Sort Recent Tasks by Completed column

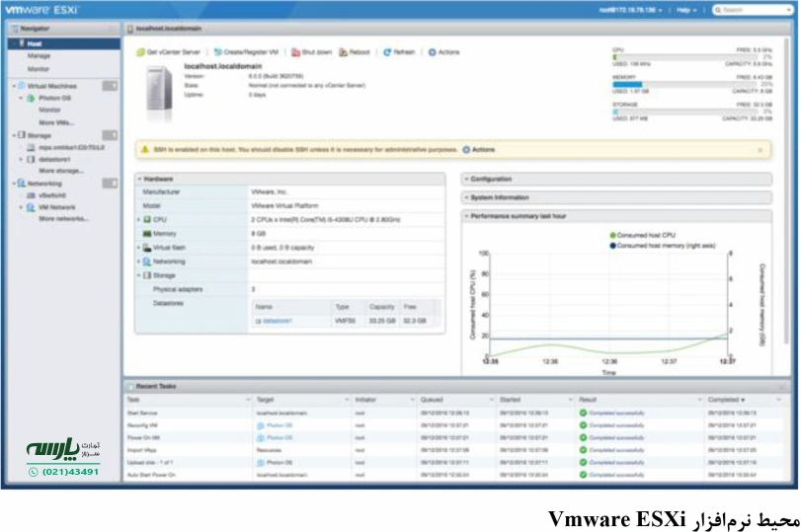(x=745, y=400)
